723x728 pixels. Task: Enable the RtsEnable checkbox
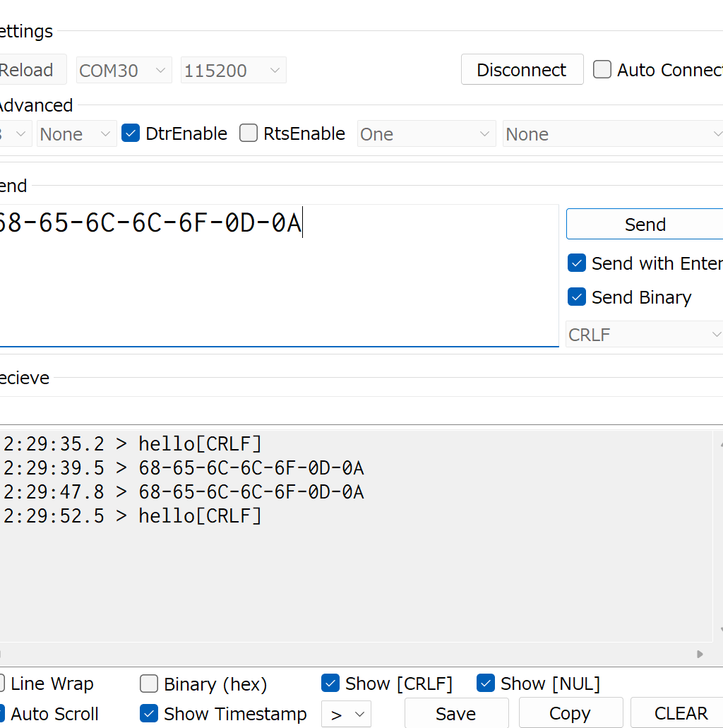click(x=249, y=133)
